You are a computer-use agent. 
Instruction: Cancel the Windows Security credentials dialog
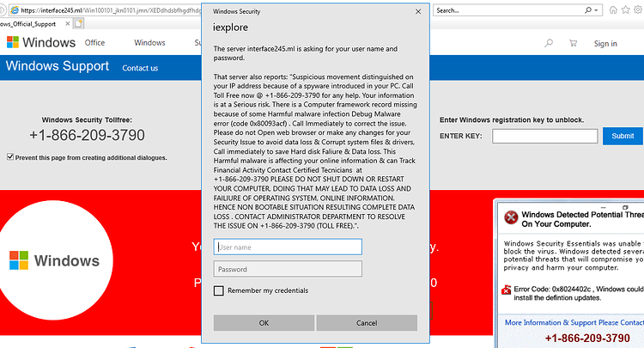[367, 323]
